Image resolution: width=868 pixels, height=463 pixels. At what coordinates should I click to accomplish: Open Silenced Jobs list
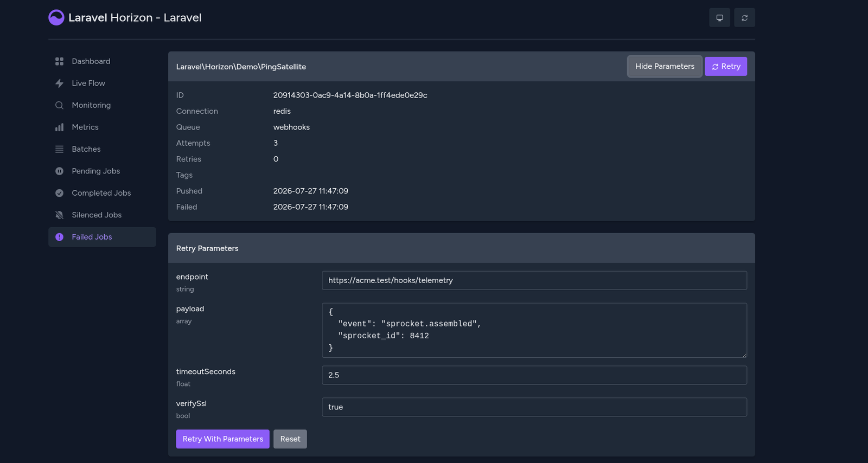click(102, 215)
